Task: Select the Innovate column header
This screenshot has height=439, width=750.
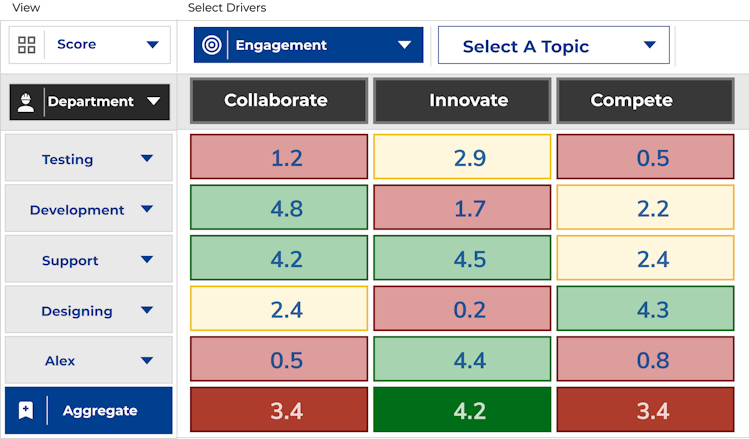Action: tap(462, 100)
